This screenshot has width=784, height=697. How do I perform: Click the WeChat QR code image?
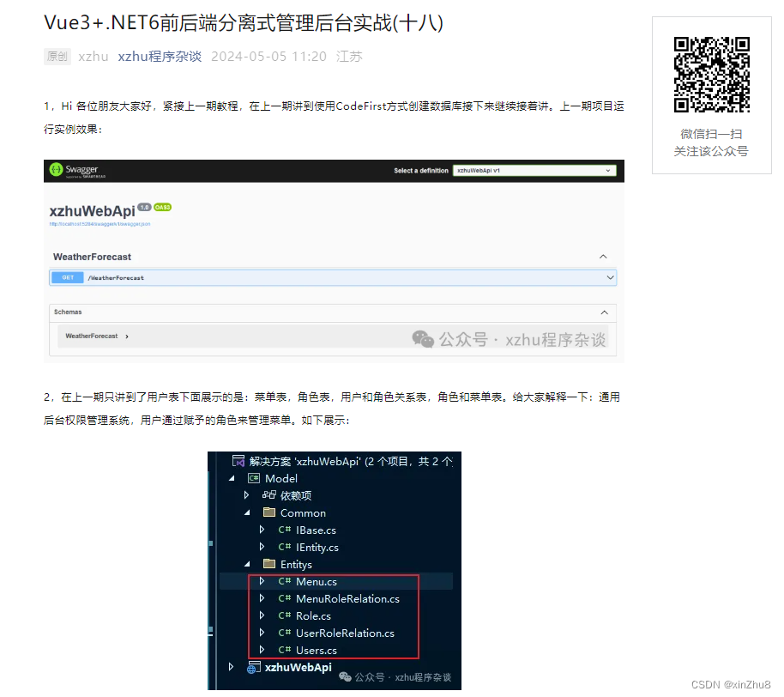[711, 73]
